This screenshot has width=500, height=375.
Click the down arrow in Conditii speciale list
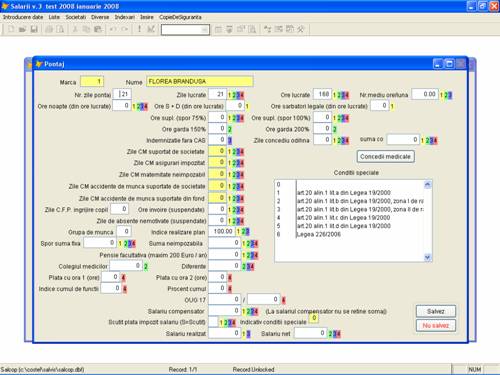point(428,257)
